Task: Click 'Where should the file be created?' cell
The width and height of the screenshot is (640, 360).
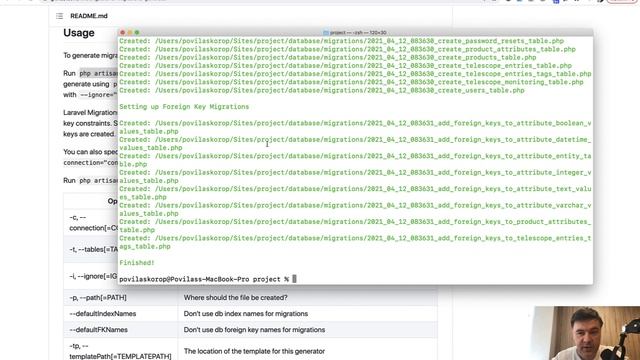Action: point(307,298)
